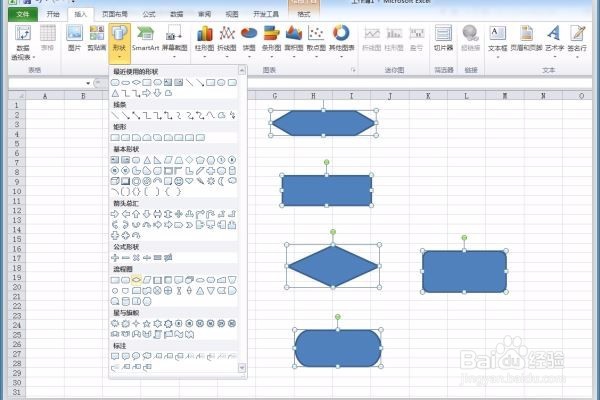
Task: Insert a pie chart (饼图)
Action: click(x=249, y=41)
